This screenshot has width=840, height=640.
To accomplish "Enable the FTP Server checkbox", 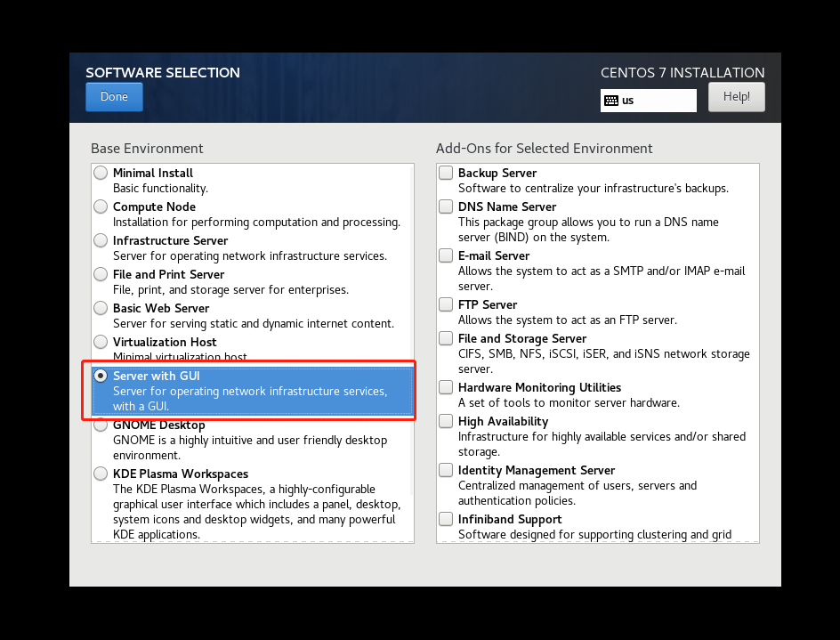I will [x=446, y=304].
